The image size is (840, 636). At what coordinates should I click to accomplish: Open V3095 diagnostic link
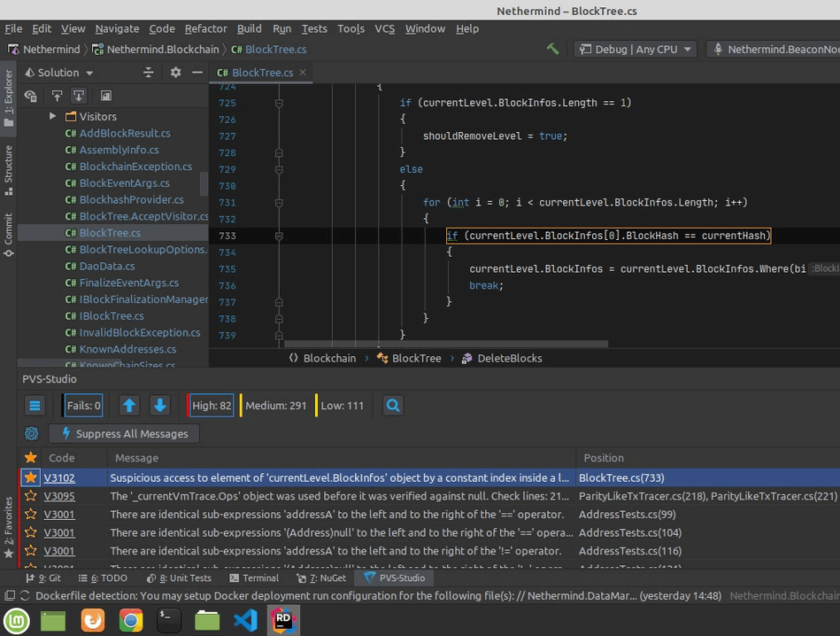click(59, 496)
